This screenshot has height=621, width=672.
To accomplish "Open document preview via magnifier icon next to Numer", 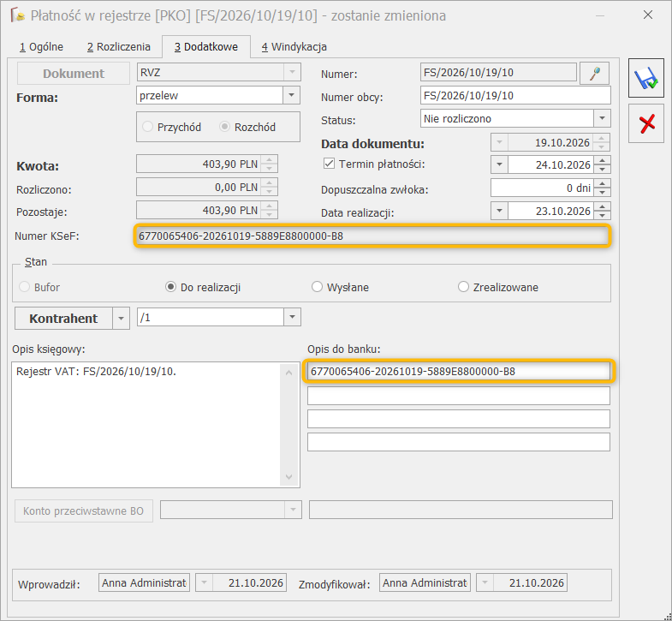I will (594, 73).
